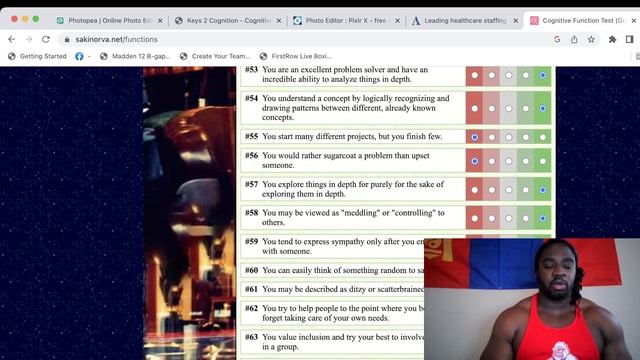Select strongly disagree radio for question #55
Screen dimensions: 640x360
(475, 137)
